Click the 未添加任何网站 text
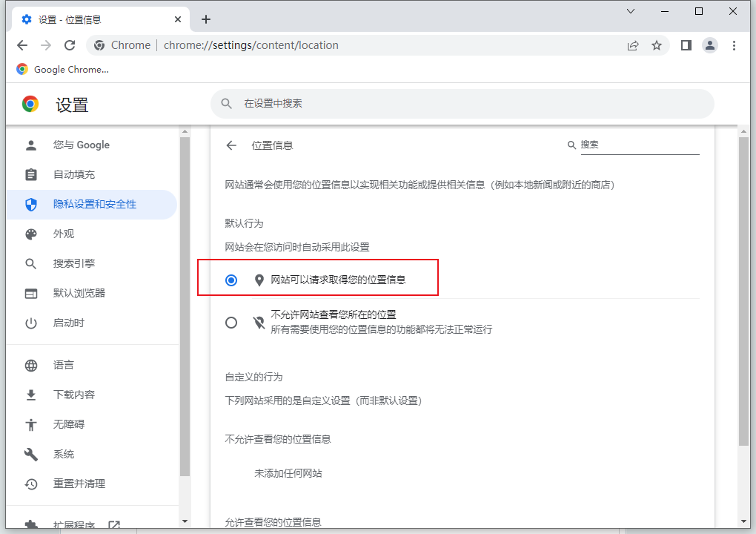Screen dimensions: 756x534 click(x=288, y=473)
